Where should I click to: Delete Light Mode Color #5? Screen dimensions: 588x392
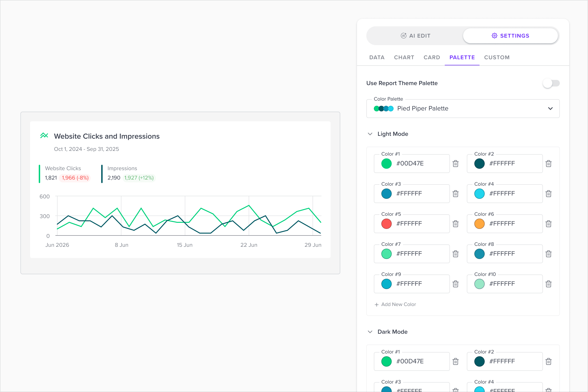456,223
